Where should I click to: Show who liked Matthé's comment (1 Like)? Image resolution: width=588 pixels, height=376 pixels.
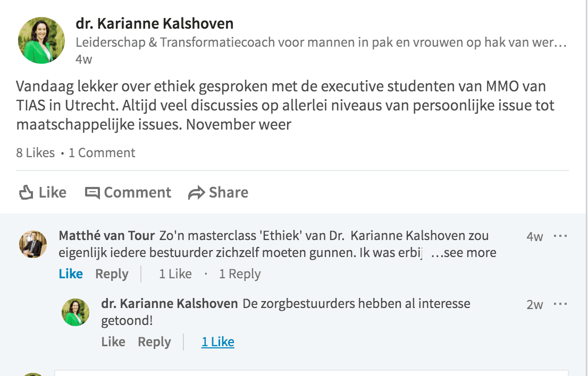[175, 274]
